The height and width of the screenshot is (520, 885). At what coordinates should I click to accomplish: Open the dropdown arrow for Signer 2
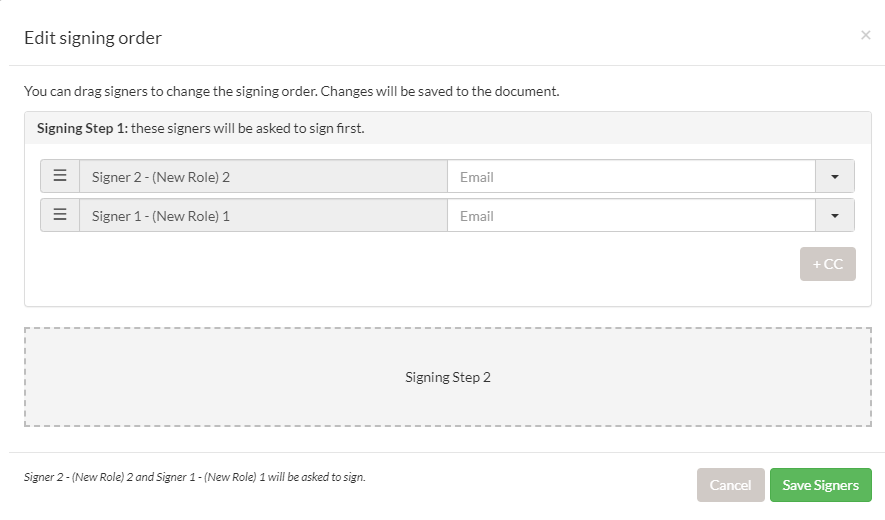[x=835, y=176]
